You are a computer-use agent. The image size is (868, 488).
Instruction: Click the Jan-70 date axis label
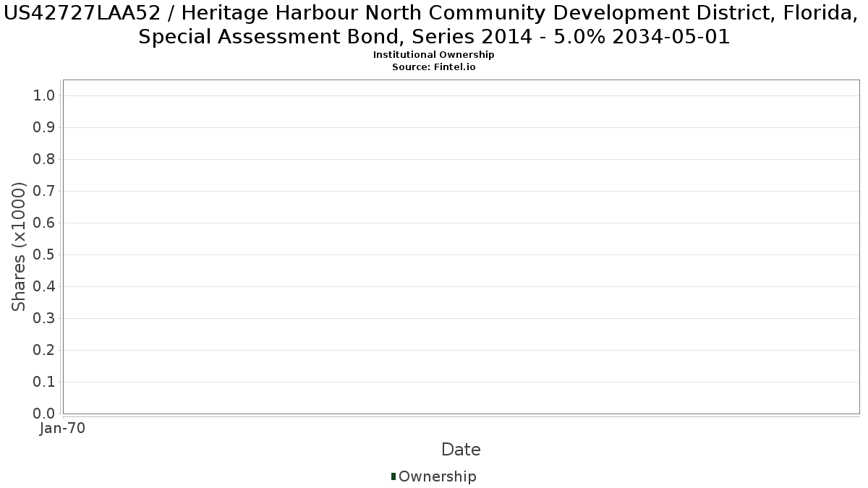coord(63,429)
